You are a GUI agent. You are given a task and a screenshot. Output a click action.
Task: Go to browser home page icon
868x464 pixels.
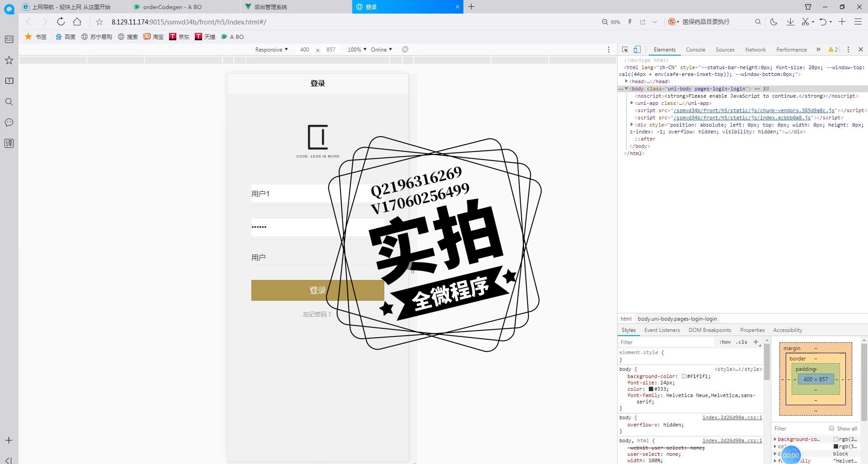tap(77, 22)
